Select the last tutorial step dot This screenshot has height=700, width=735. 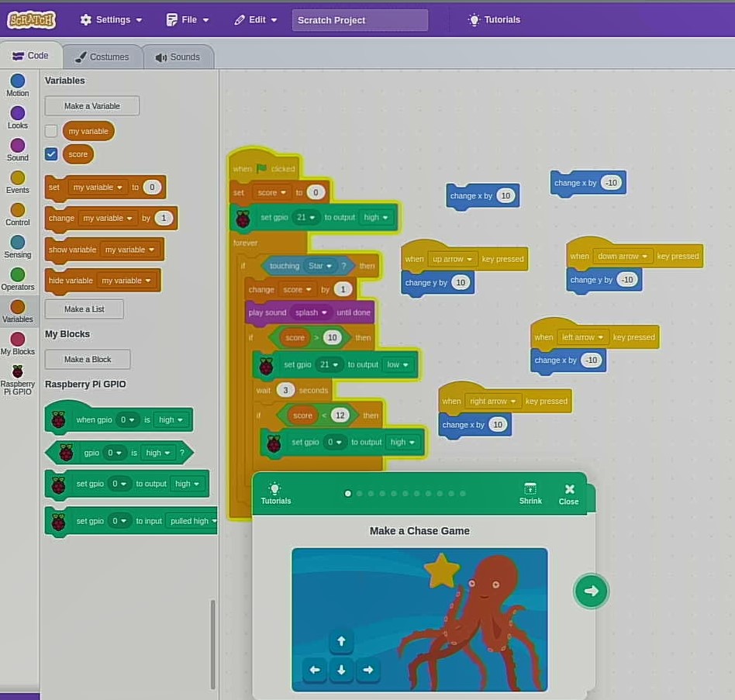point(463,493)
